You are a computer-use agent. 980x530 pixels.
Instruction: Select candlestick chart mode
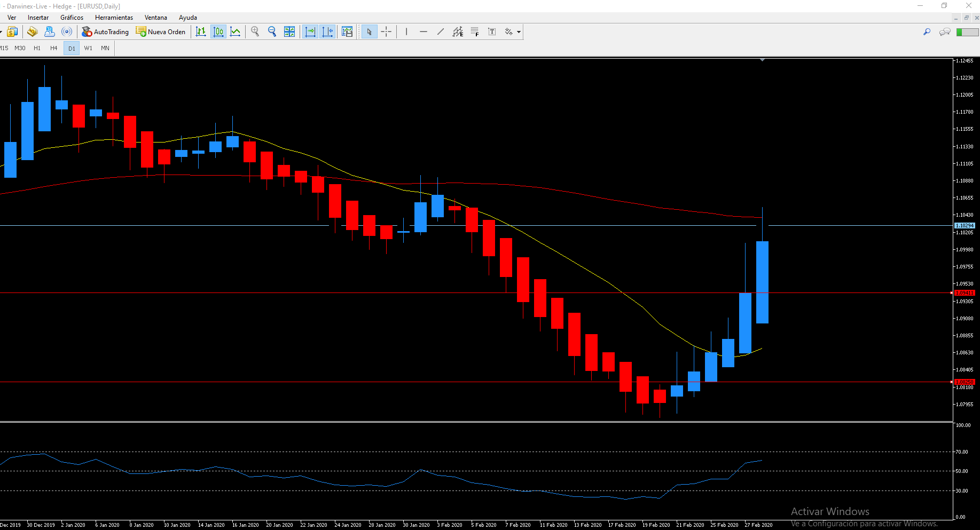pyautogui.click(x=218, y=32)
